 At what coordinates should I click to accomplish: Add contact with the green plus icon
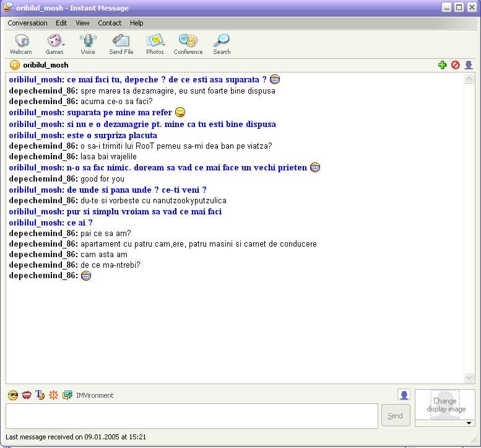coord(442,65)
